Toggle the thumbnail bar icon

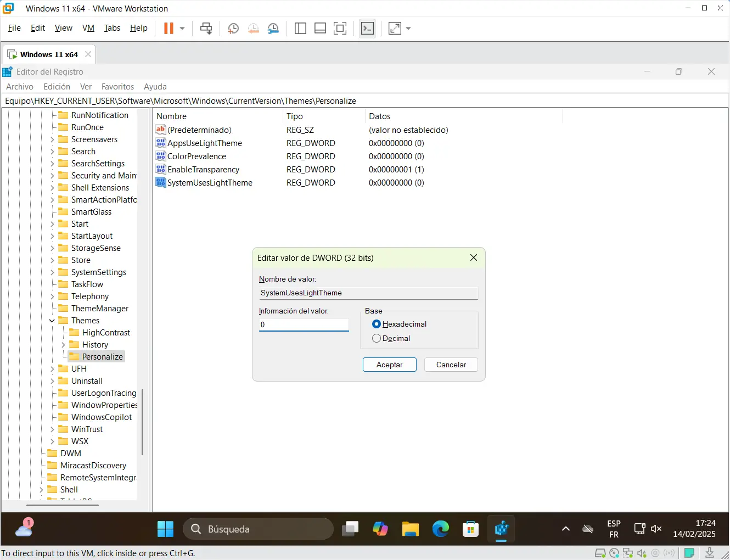pos(321,29)
